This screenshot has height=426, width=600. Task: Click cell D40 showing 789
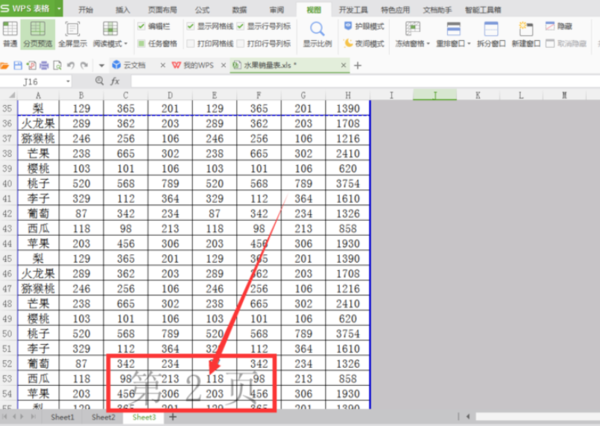point(170,183)
